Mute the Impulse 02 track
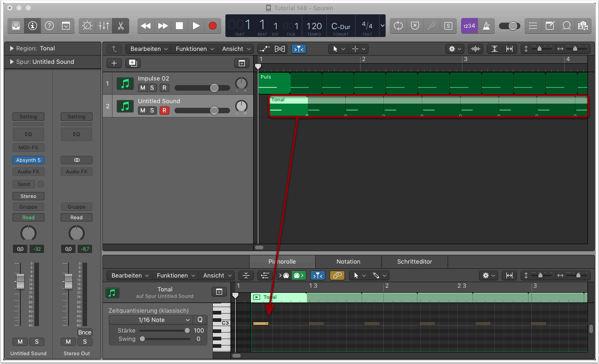 click(143, 88)
